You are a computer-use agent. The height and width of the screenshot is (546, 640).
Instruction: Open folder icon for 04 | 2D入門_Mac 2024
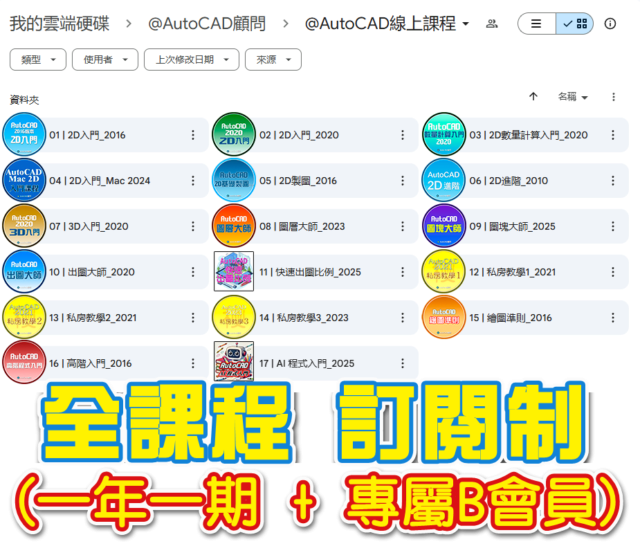pyautogui.click(x=24, y=180)
